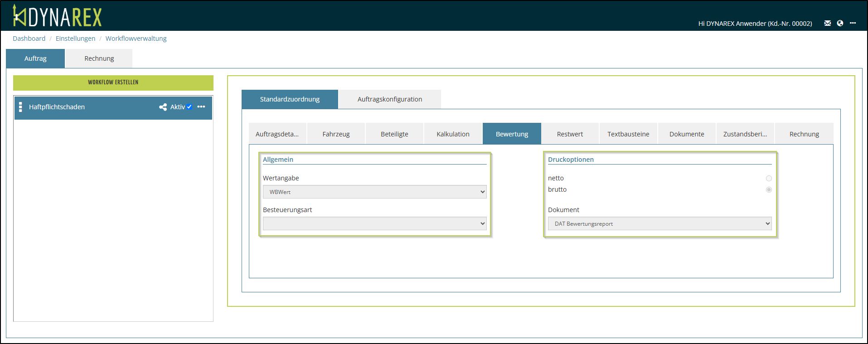This screenshot has height=344, width=868.
Task: Switch to the Rechnung top tab
Action: tap(99, 58)
